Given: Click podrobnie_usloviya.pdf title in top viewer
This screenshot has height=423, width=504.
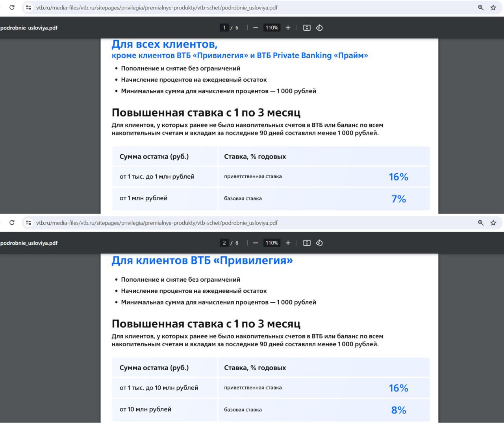Looking at the screenshot, I should 29,28.
